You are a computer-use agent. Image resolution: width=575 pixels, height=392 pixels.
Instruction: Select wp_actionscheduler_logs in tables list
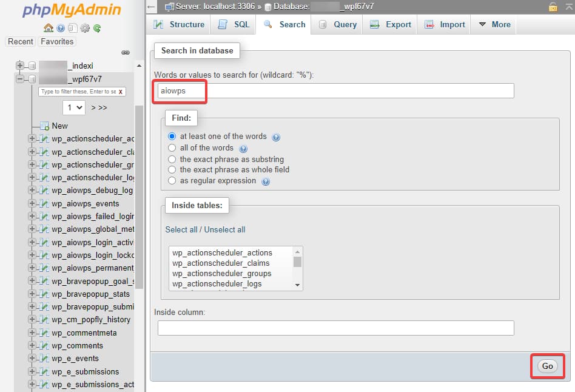click(x=217, y=284)
